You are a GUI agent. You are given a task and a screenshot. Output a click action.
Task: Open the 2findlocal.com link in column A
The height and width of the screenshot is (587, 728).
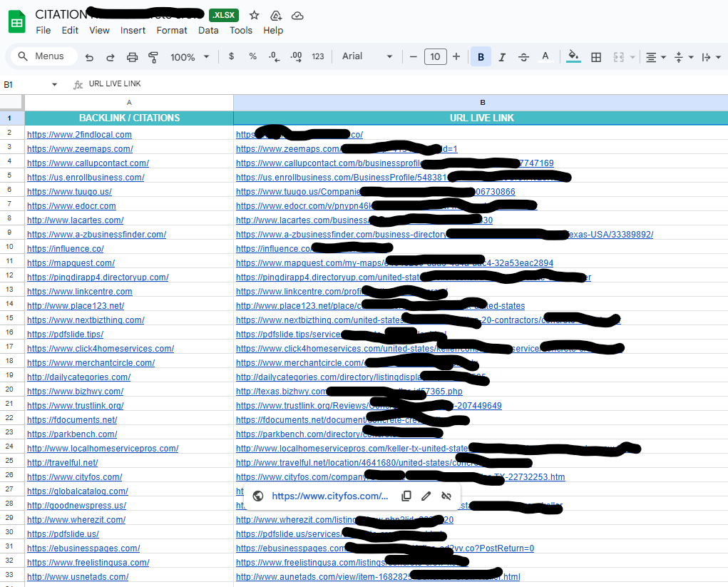point(79,135)
